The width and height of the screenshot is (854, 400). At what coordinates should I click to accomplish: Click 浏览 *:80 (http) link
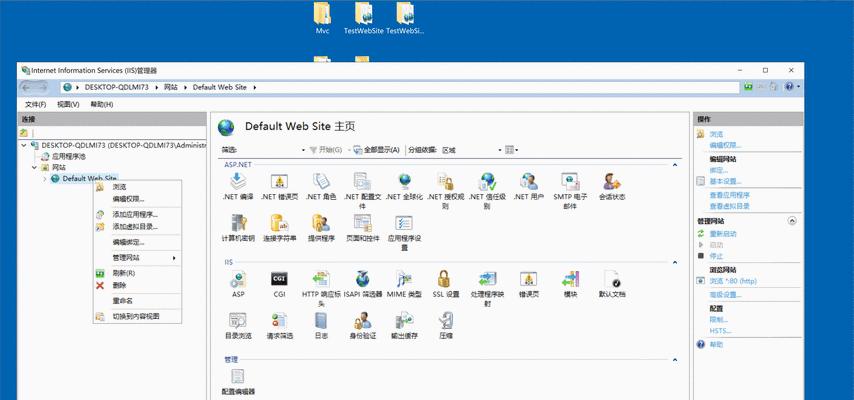pos(733,281)
